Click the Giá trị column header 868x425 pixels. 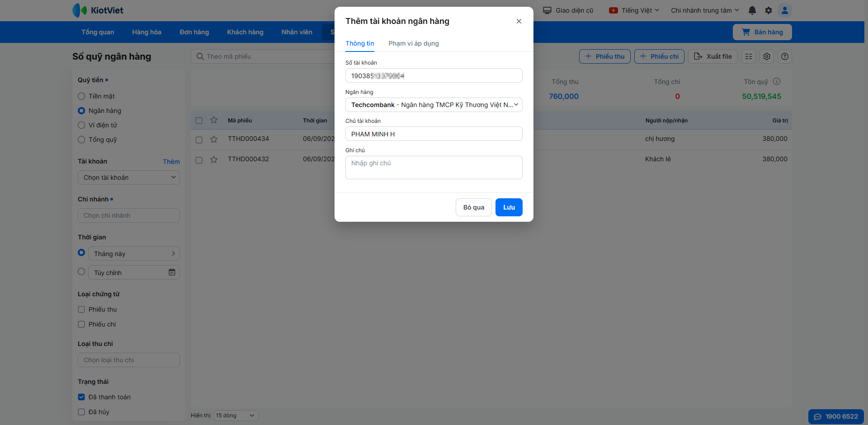[780, 121]
